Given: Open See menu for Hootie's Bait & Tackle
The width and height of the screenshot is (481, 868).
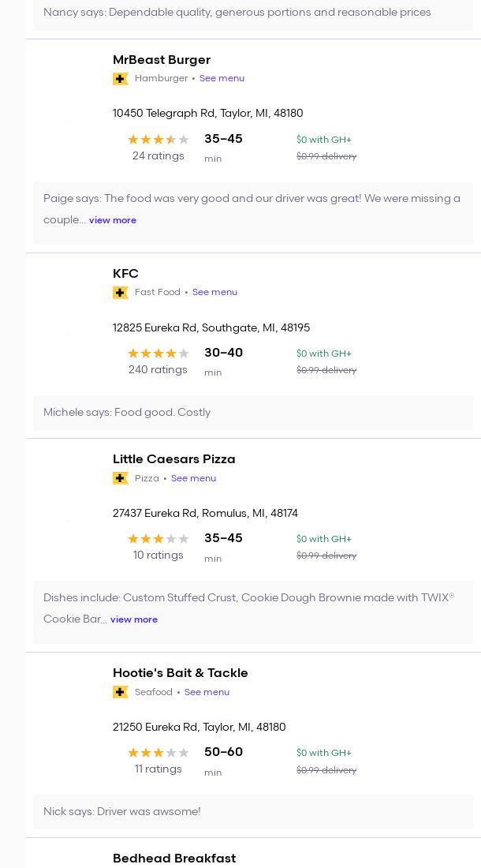Looking at the screenshot, I should (207, 692).
